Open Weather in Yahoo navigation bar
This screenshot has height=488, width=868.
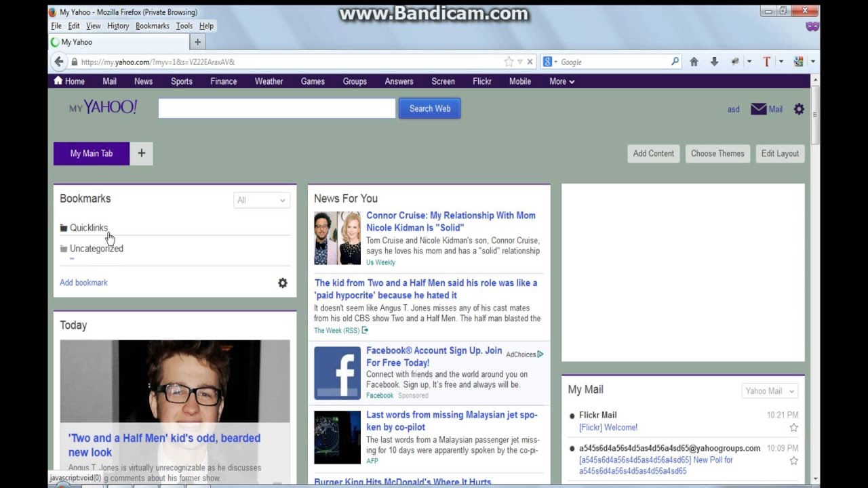[x=269, y=81]
